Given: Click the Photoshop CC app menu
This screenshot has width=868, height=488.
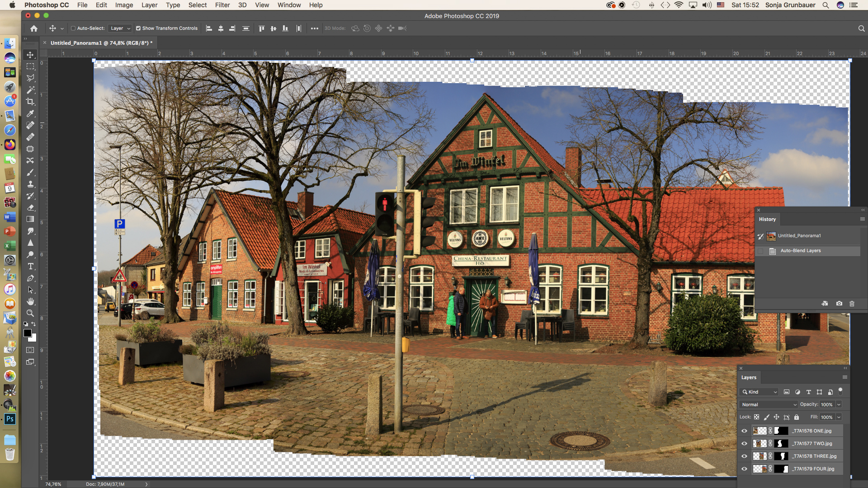Looking at the screenshot, I should (x=47, y=5).
